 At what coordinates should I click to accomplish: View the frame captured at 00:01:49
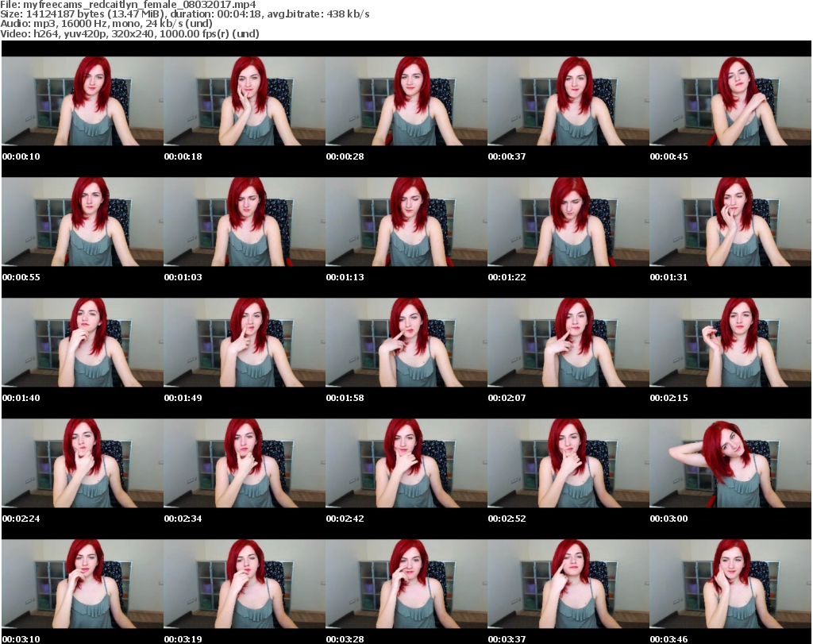point(245,342)
